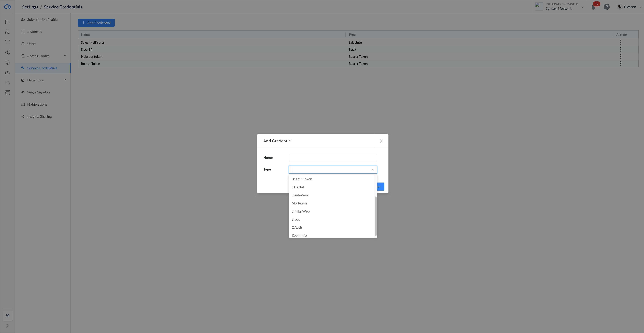The image size is (644, 333).
Task: Select MS Teams from Type list
Action: tap(331, 203)
